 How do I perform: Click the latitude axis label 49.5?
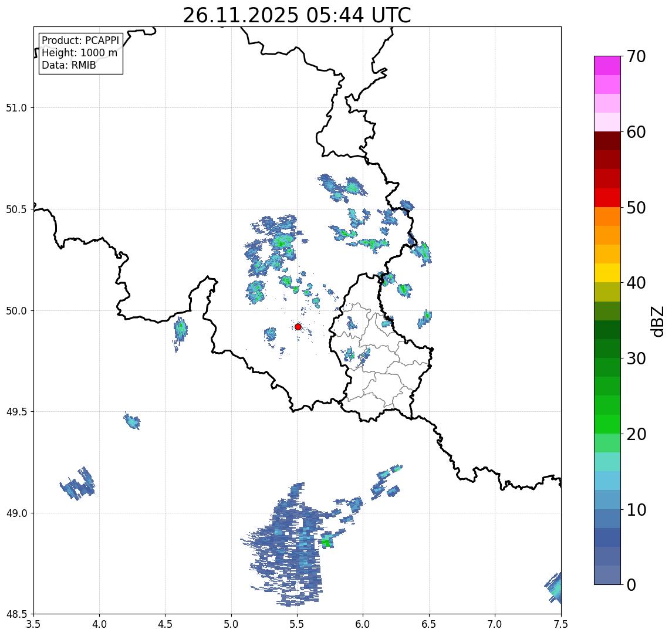16,412
